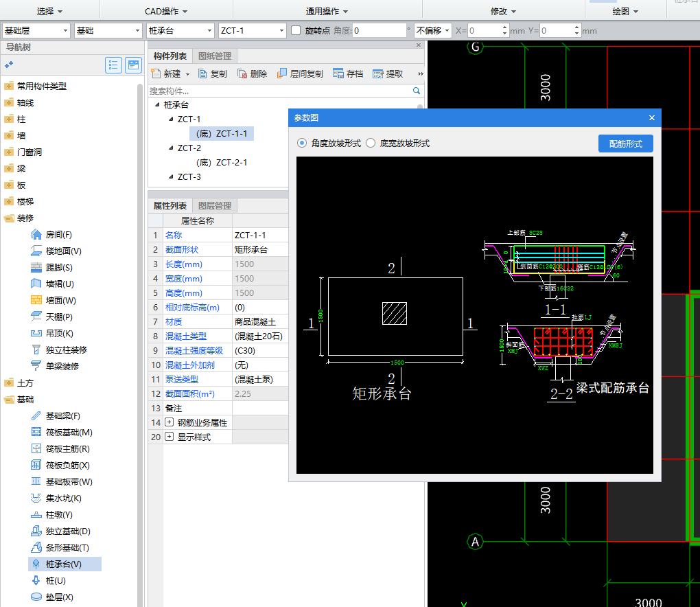Click the rotation 角度 input field
700x607 pixels.
pyautogui.click(x=379, y=30)
